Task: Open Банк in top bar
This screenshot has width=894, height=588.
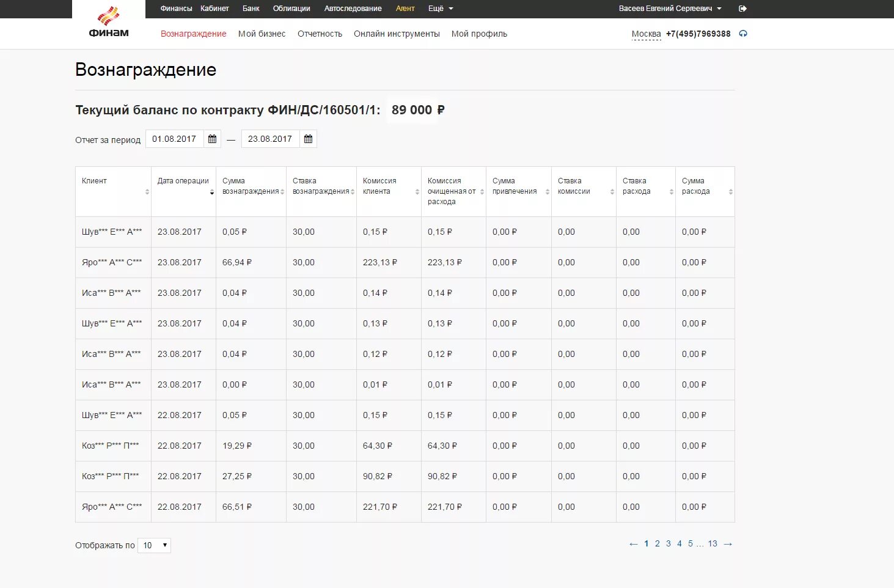Action: (x=251, y=9)
